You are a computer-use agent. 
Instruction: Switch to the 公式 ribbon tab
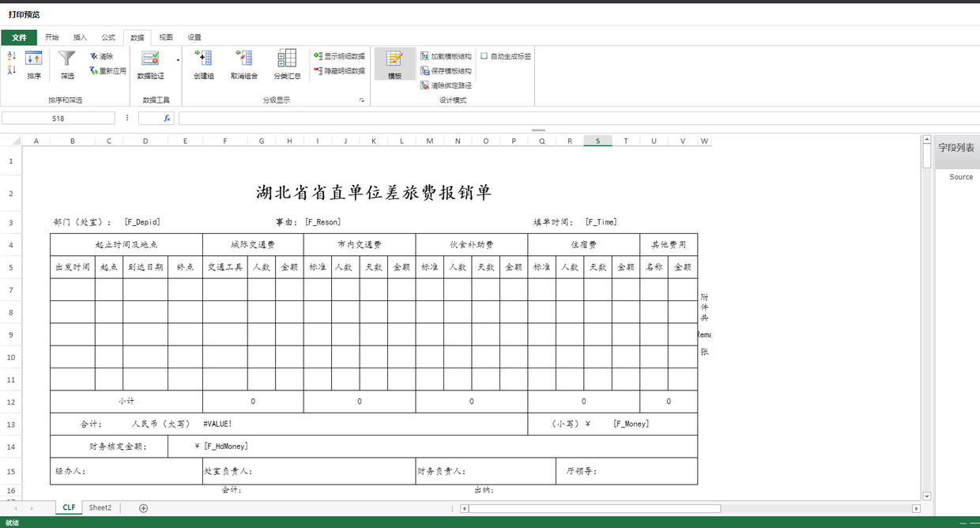coord(108,37)
